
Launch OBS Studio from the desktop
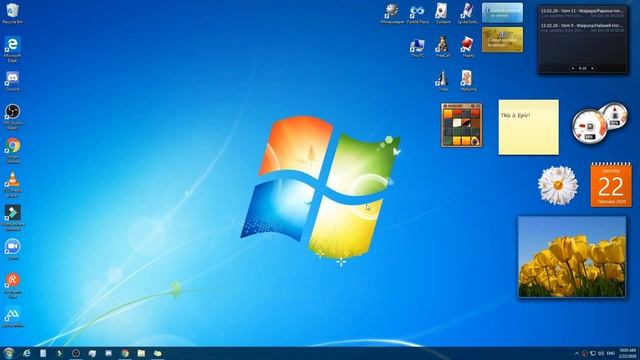(12, 117)
